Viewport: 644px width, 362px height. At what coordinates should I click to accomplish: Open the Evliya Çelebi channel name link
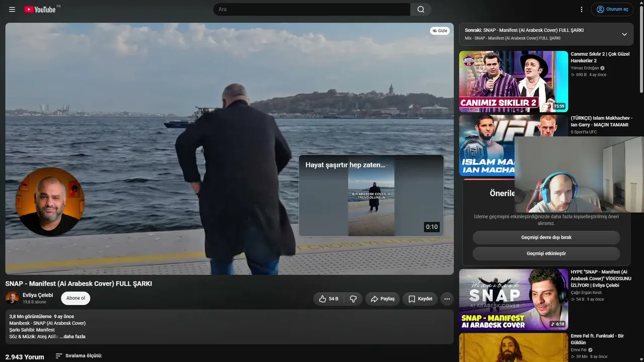click(x=38, y=295)
